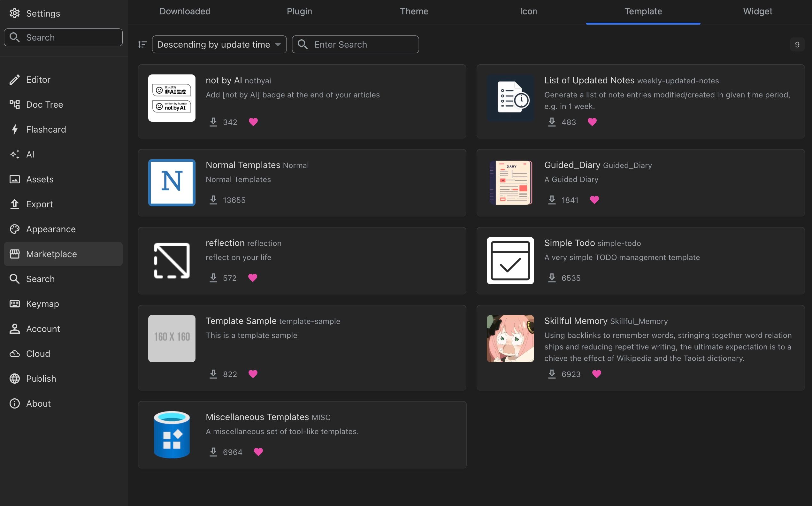
Task: Click the download icon on Simple Todo
Action: tap(552, 278)
